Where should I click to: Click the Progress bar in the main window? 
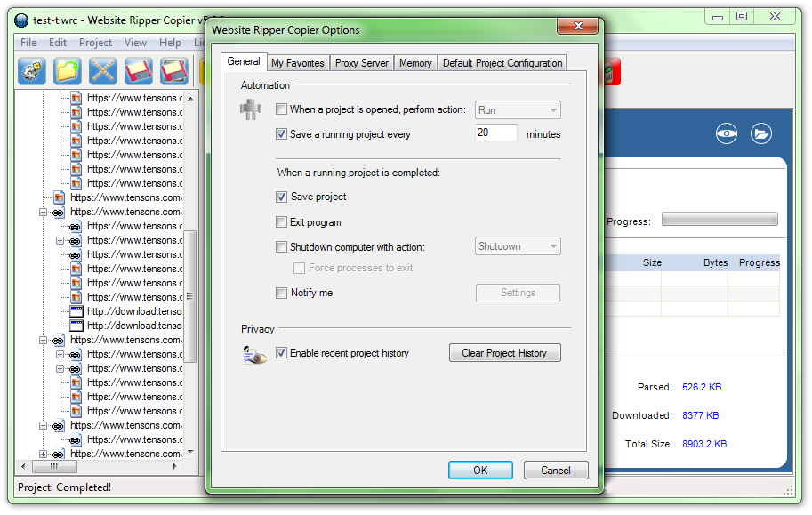(720, 219)
